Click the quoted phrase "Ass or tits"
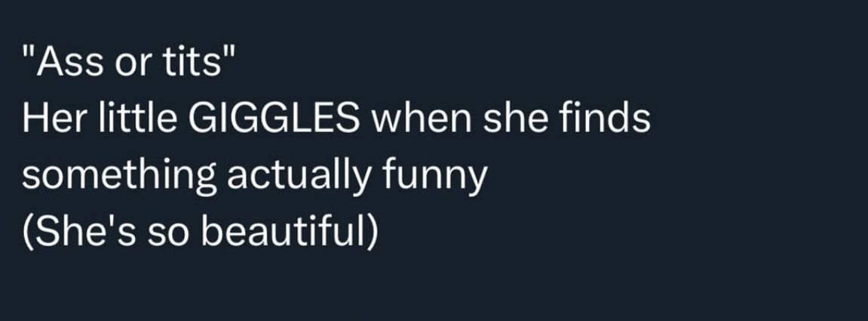The height and width of the screenshot is (321, 868). tap(130, 61)
